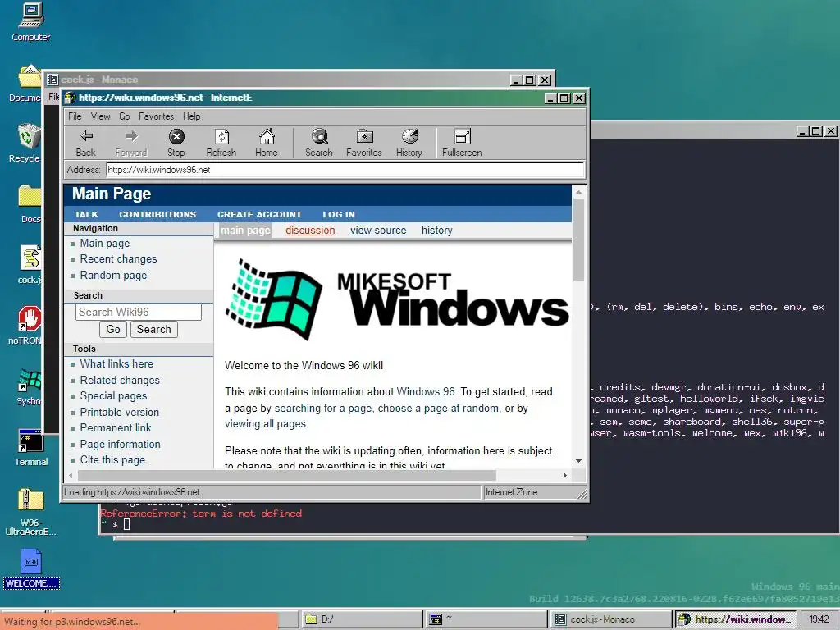Click the wiki.windows96 taskbar button
The image size is (840, 630).
(735, 619)
